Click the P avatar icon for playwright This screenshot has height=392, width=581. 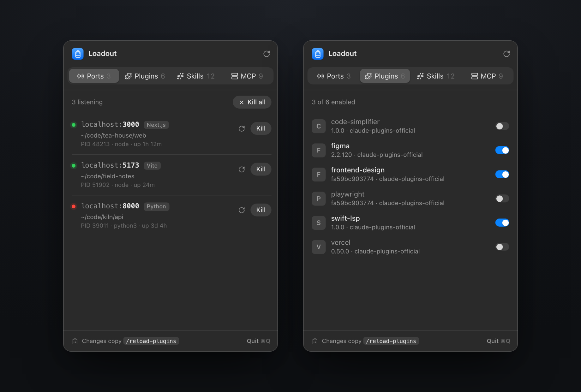tap(319, 199)
